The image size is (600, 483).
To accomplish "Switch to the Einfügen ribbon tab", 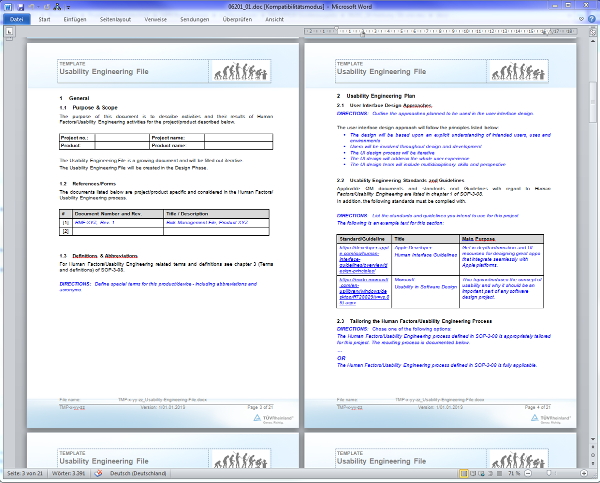I will click(74, 19).
